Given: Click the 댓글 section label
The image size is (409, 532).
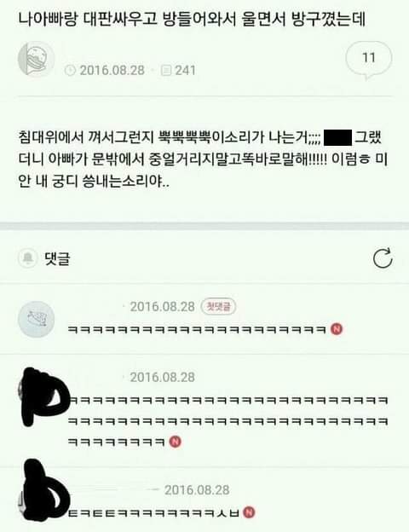Looking at the screenshot, I should tap(57, 259).
